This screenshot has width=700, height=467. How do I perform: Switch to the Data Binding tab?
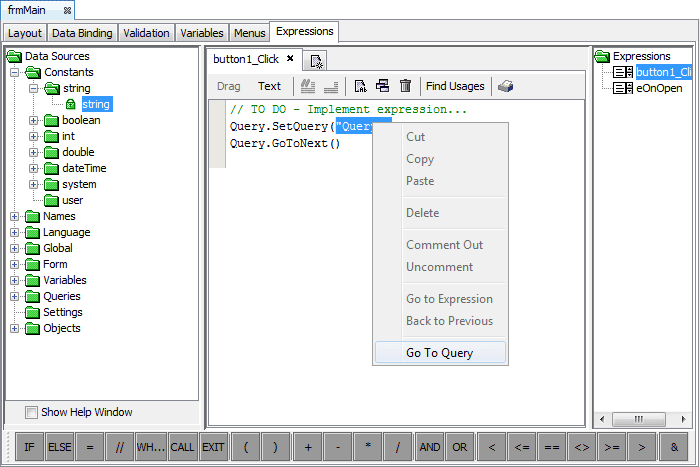coord(83,33)
